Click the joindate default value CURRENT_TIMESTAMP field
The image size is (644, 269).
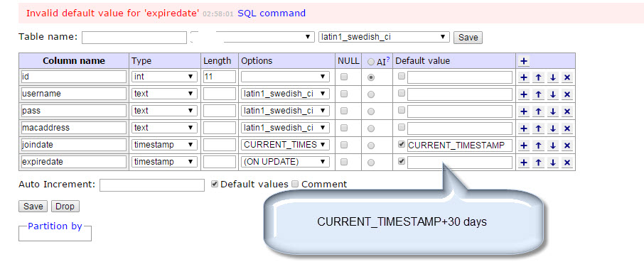click(x=460, y=146)
